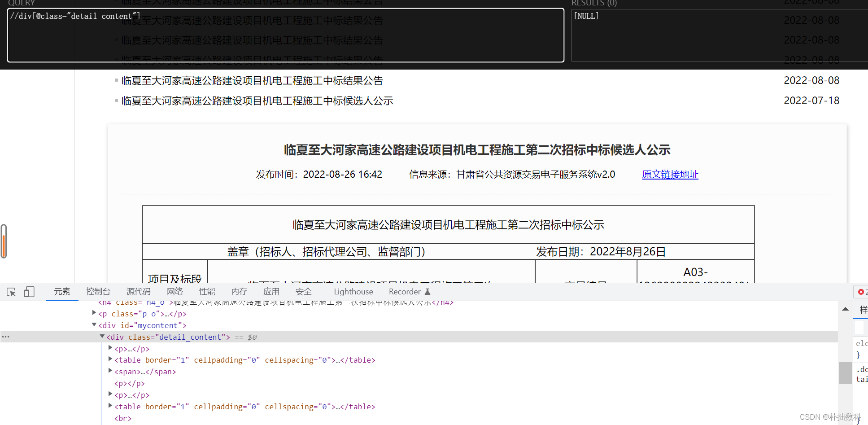The image size is (868, 425).
Task: Open the Lighthouse tab
Action: (353, 292)
